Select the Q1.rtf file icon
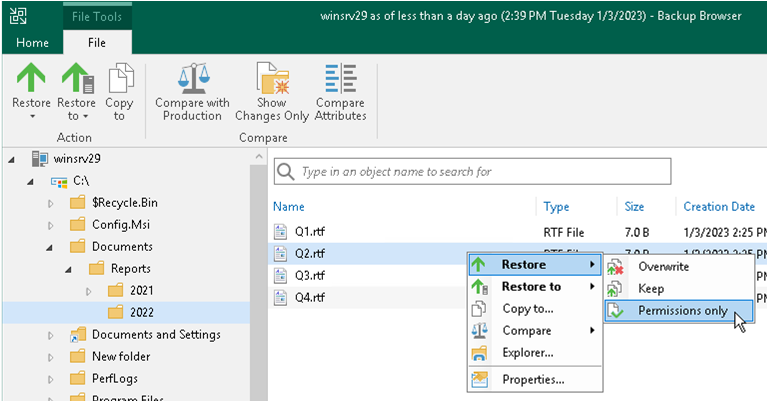The image size is (767, 401). coord(281,231)
